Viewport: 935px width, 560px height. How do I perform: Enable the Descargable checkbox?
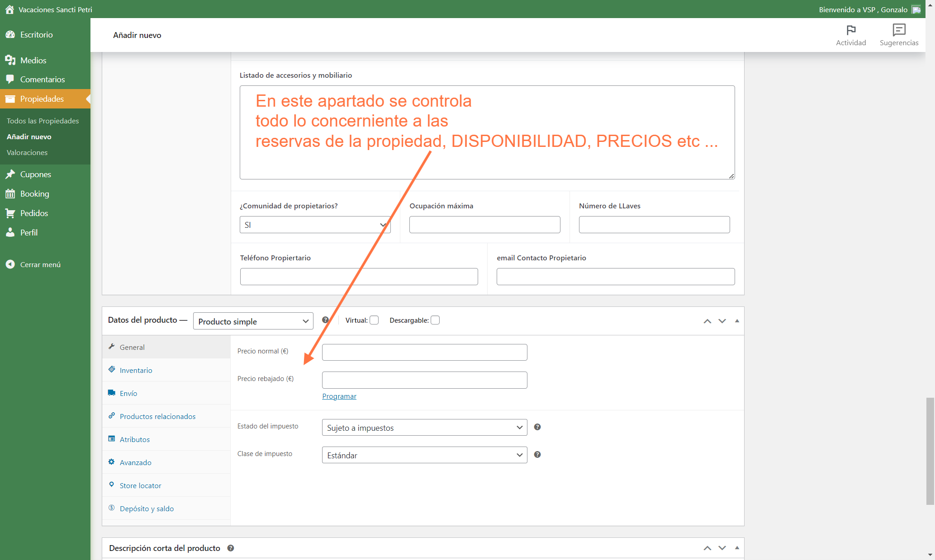[x=435, y=320]
